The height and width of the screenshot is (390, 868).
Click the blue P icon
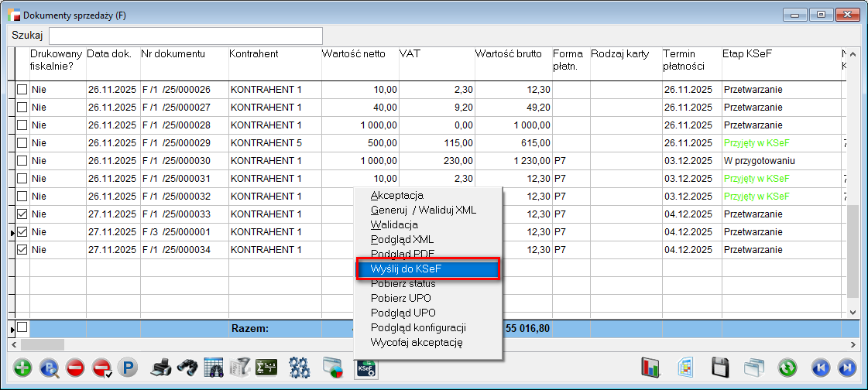click(x=125, y=368)
